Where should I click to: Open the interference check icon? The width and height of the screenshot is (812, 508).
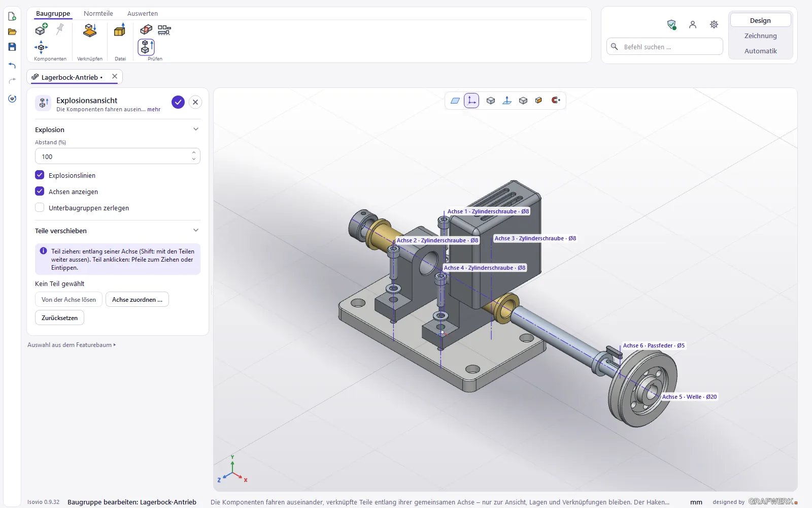(x=146, y=29)
